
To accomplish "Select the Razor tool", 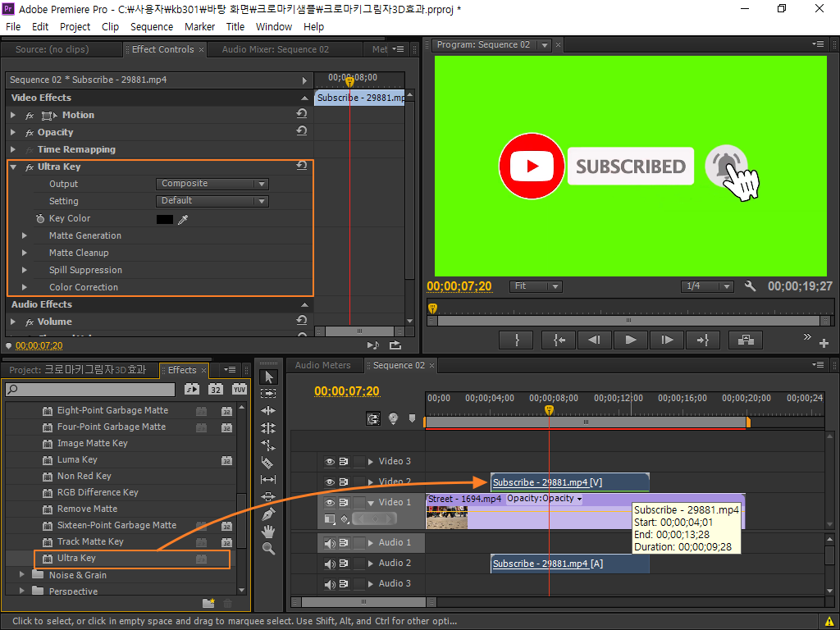I will coord(268,463).
